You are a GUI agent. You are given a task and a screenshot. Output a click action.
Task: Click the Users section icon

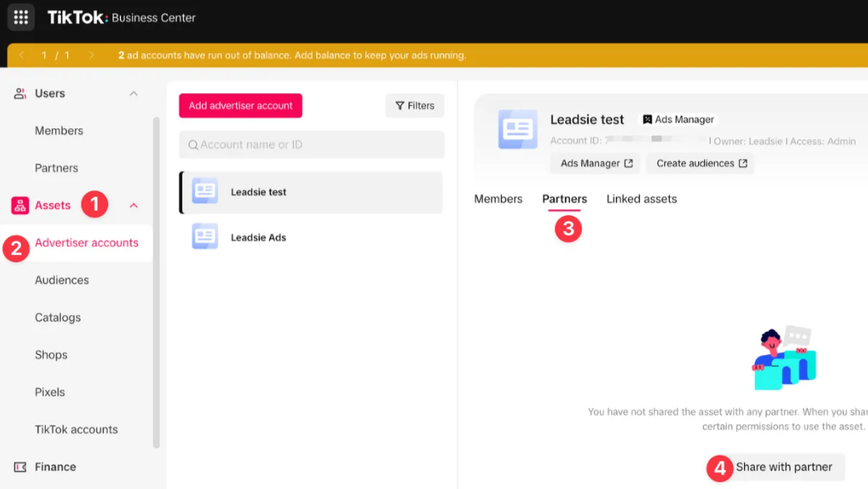(20, 93)
